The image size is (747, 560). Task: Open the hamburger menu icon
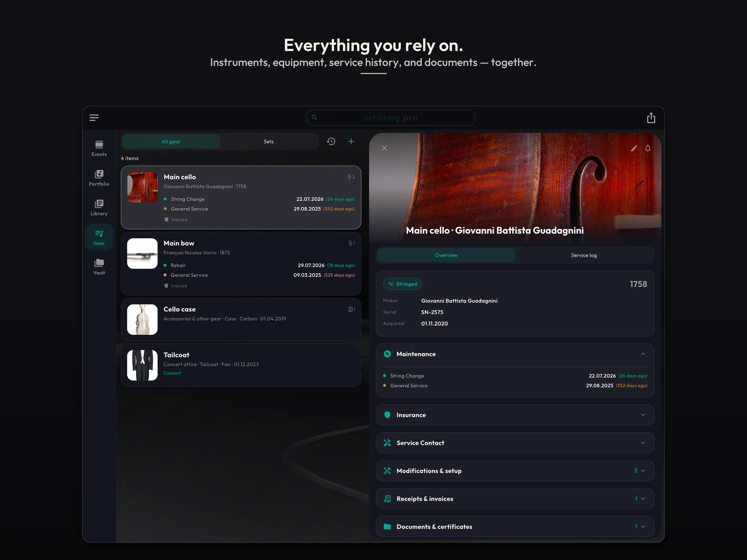point(94,117)
